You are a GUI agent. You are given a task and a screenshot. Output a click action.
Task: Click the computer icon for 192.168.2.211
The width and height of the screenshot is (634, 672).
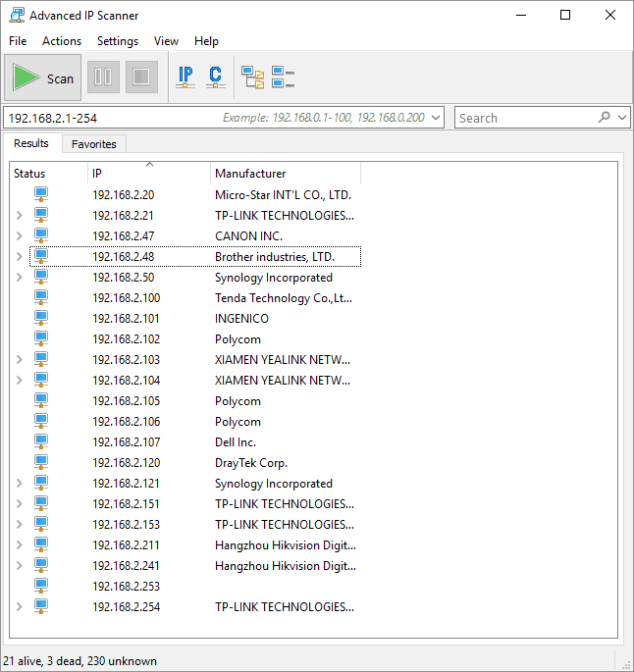click(41, 544)
